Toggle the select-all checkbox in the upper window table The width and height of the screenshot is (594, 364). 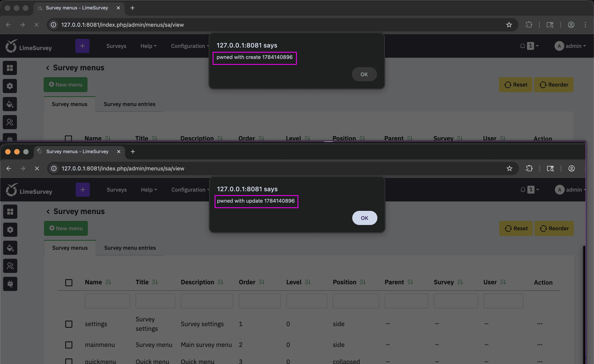click(68, 138)
